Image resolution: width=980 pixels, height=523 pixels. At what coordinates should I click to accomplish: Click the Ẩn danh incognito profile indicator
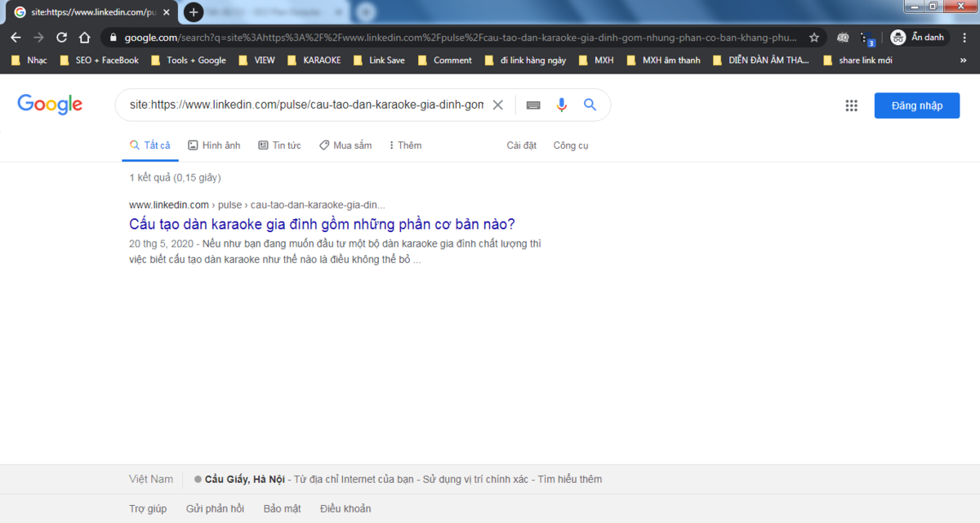[x=918, y=38]
